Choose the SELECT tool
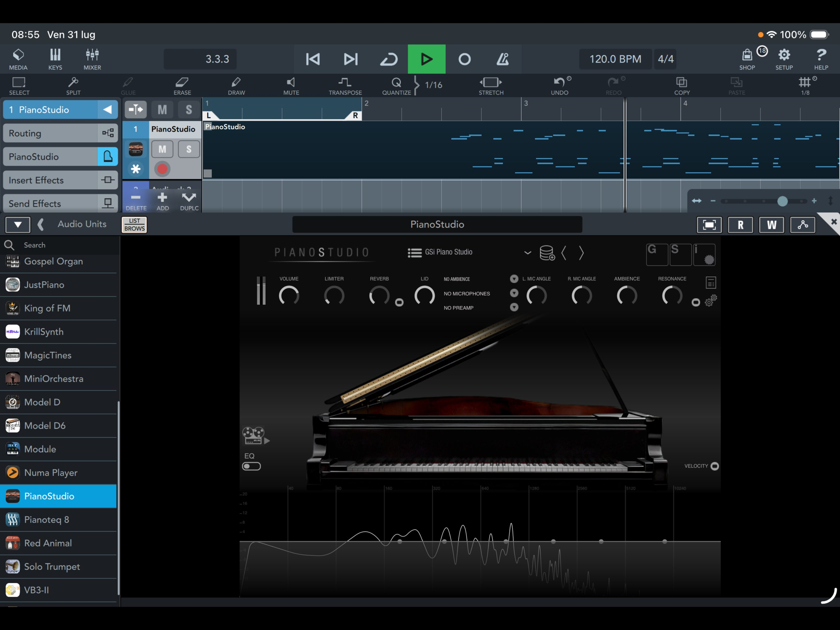This screenshot has width=840, height=630. [19, 86]
